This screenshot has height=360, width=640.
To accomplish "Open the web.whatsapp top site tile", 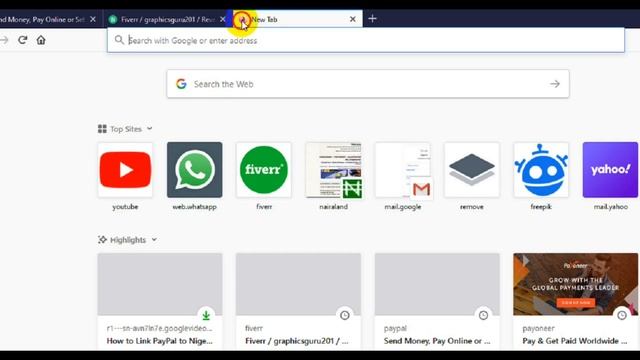I will tap(195, 170).
